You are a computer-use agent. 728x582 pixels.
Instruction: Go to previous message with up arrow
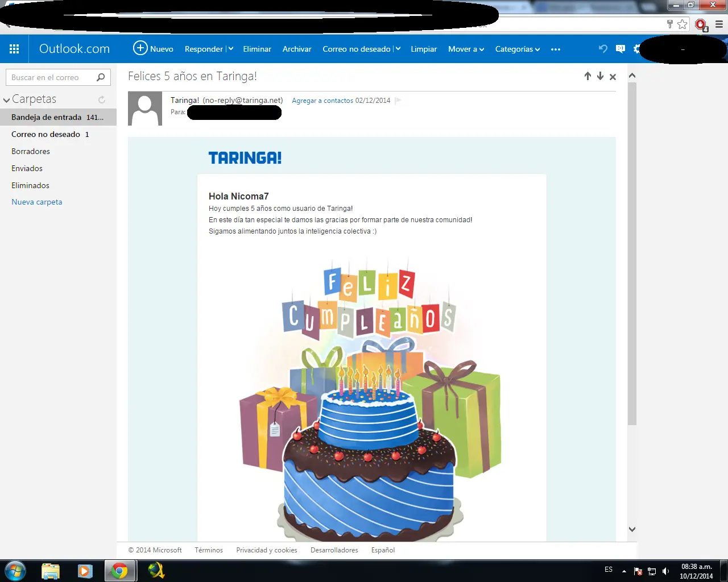pos(588,76)
